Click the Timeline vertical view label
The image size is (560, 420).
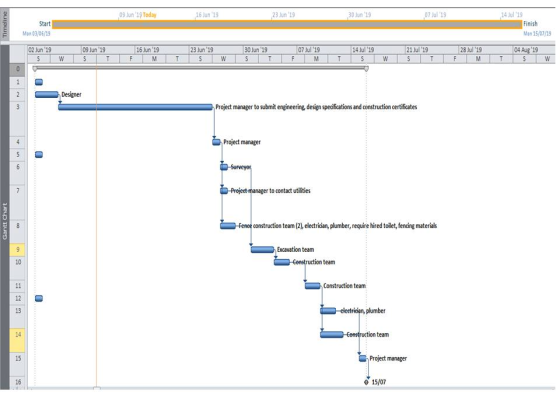pyautogui.click(x=5, y=24)
